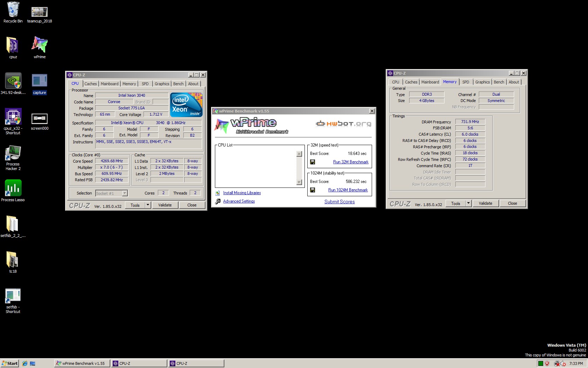Viewport: 588px width, 368px height.
Task: Click the network tray icon with red X
Action: (x=557, y=363)
